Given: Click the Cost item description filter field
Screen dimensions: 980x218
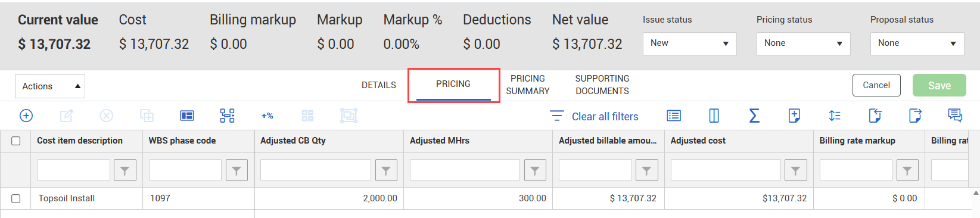Looking at the screenshot, I should 73,170.
